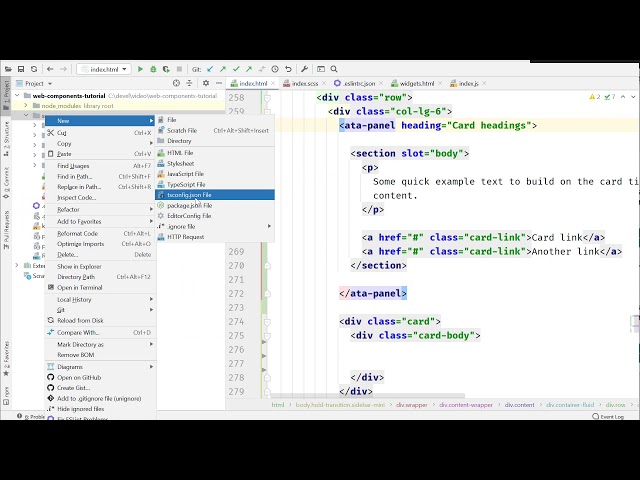Screen dimensions: 640x480
Task: Expand the External Libraries tree node
Action: click(x=17, y=266)
